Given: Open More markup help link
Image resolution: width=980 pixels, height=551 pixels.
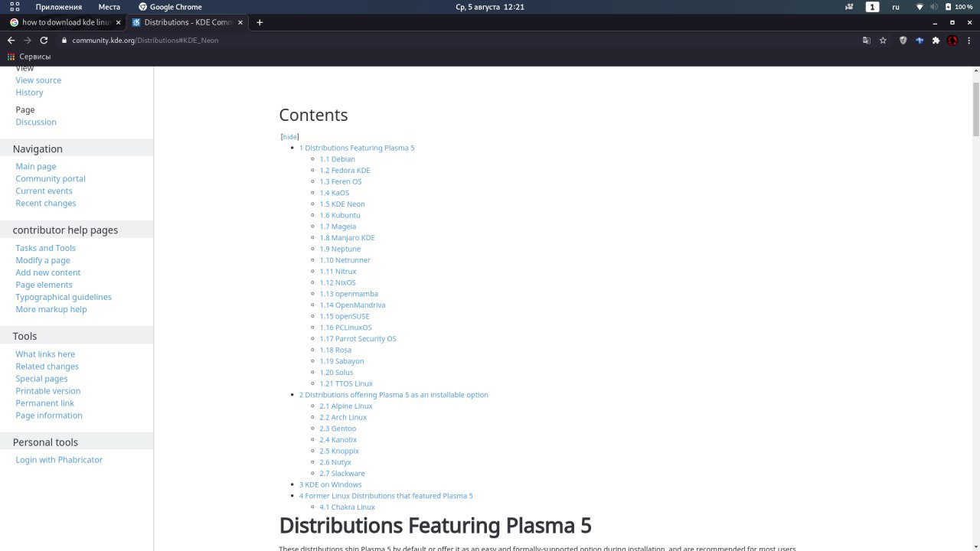Looking at the screenshot, I should coord(51,310).
